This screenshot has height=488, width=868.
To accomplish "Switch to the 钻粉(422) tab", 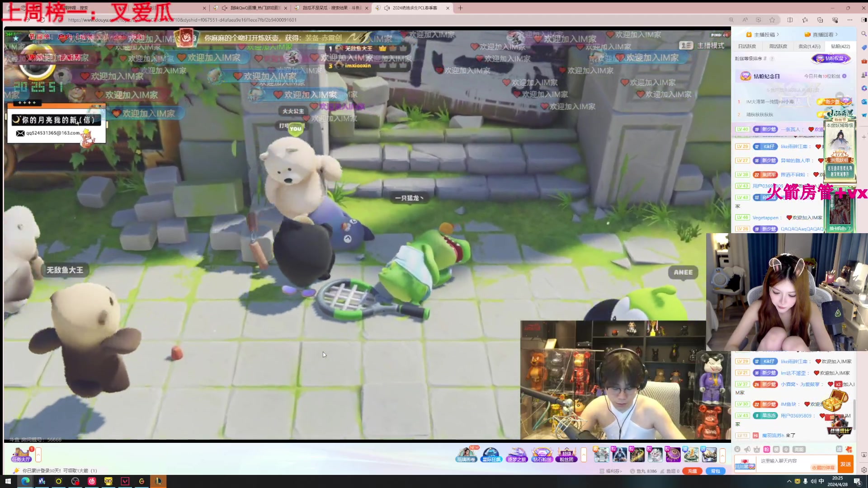I will [840, 46].
